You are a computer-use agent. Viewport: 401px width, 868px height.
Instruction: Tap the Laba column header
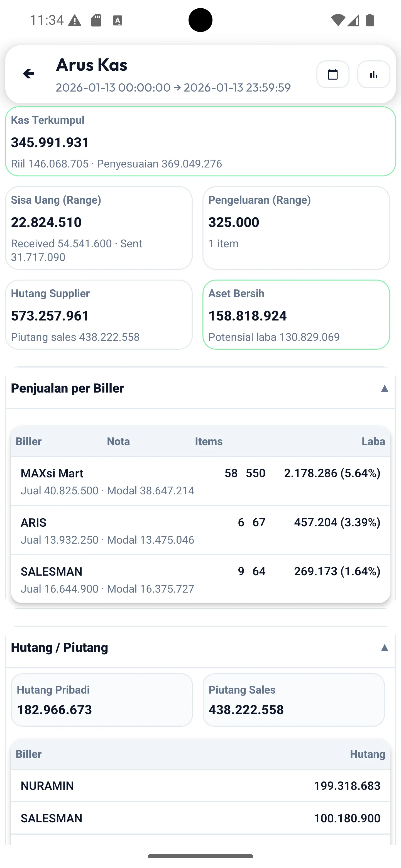pyautogui.click(x=373, y=442)
